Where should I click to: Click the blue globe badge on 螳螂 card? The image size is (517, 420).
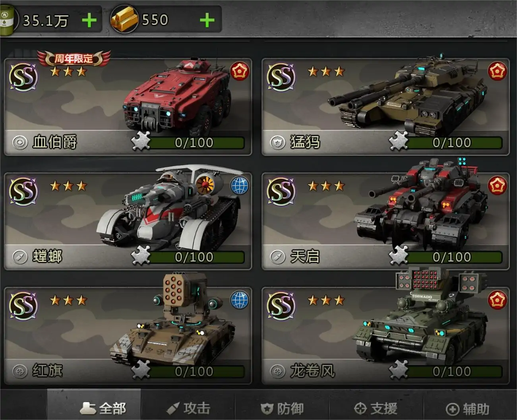tap(240, 186)
